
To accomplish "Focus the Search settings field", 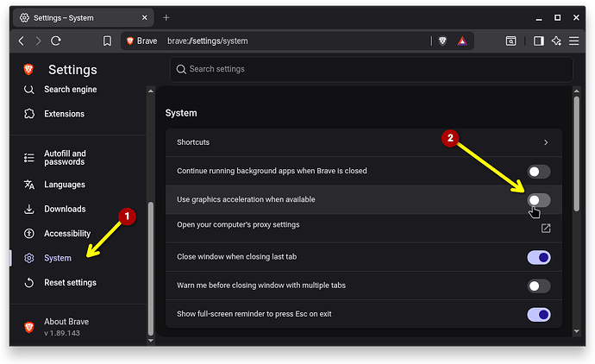I will coord(371,69).
